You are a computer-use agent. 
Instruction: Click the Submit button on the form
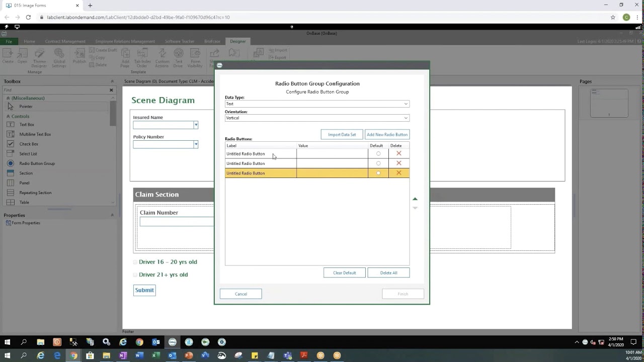[x=144, y=290]
